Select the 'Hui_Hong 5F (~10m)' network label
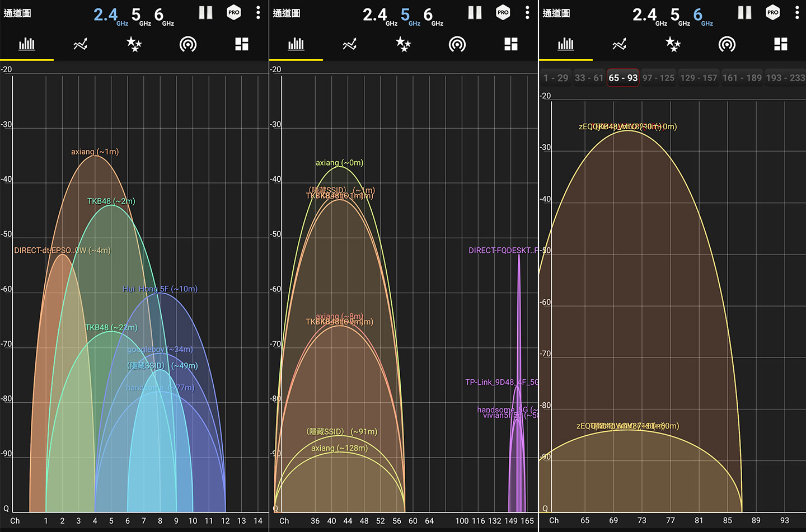This screenshot has width=806, height=532. click(x=160, y=289)
